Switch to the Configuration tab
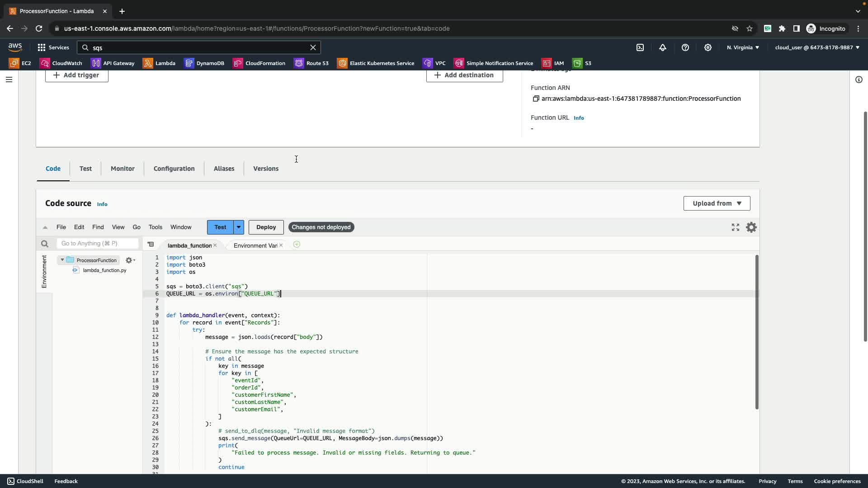 [174, 169]
